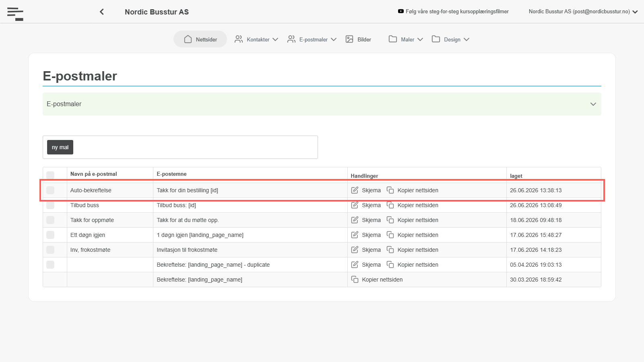
Task: Go back using the left chevron arrow
Action: coord(102,12)
